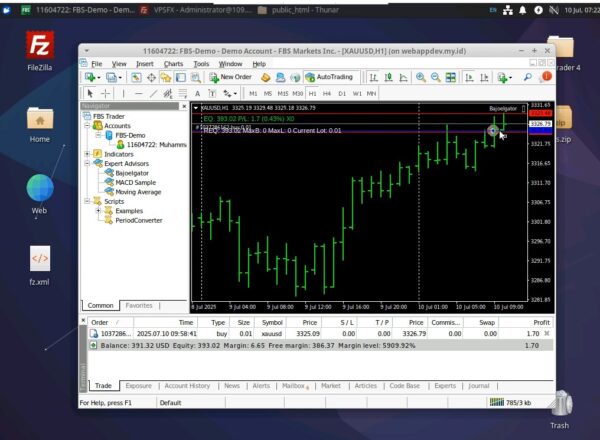Collapse the Expert Advisors tree node
600x440 pixels.
[x=87, y=163]
